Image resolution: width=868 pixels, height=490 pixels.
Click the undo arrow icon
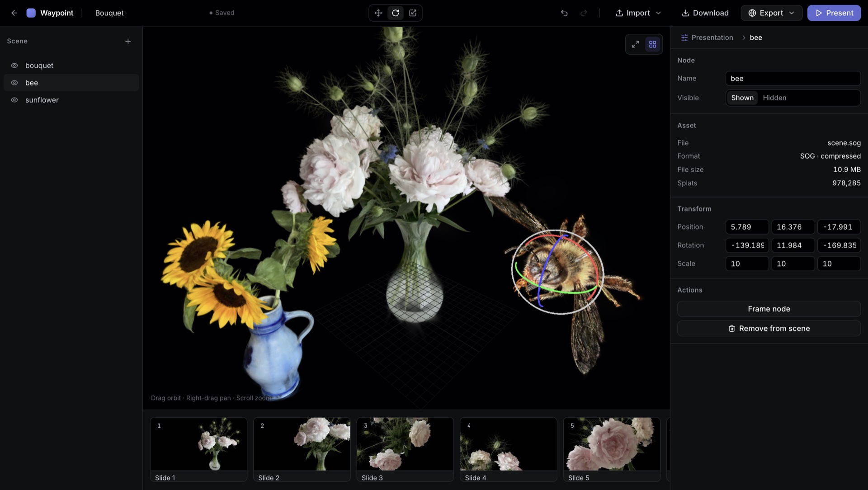(x=564, y=13)
